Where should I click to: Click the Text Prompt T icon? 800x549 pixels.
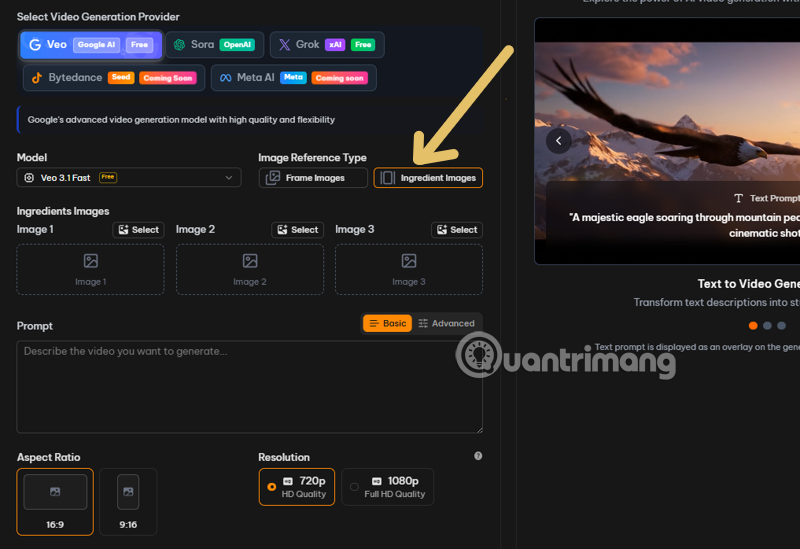point(739,198)
